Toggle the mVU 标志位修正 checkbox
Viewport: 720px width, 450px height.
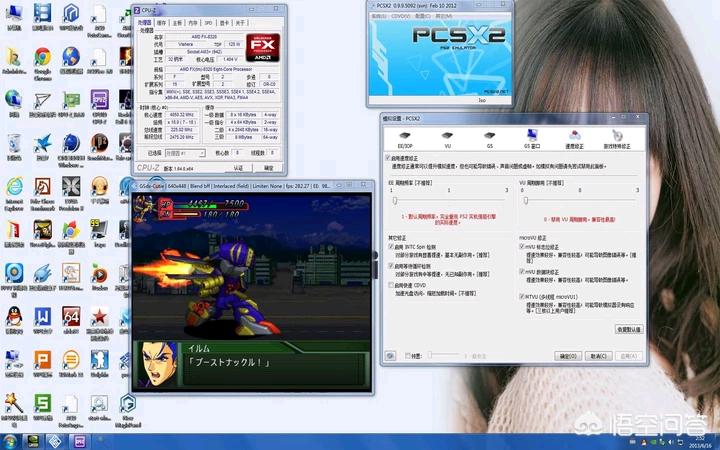[x=522, y=247]
